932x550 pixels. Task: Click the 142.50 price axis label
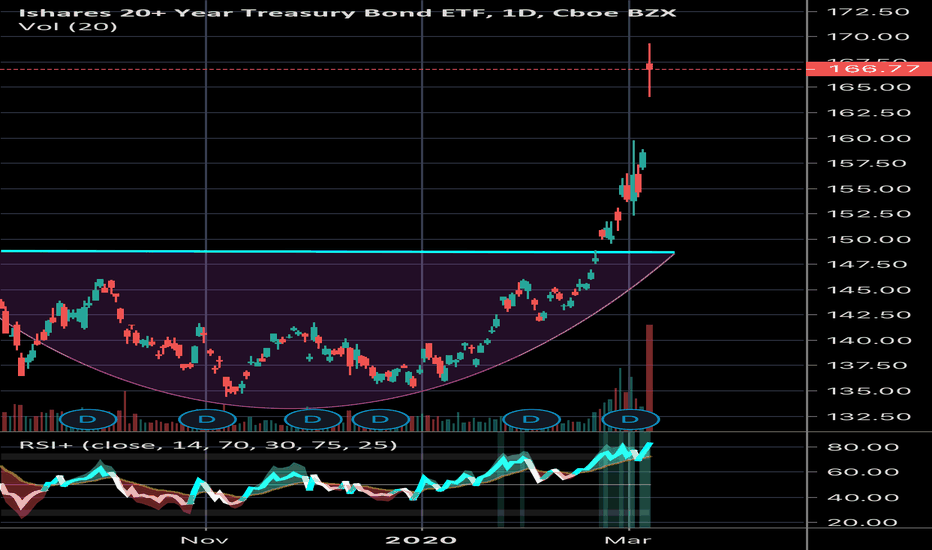point(868,315)
